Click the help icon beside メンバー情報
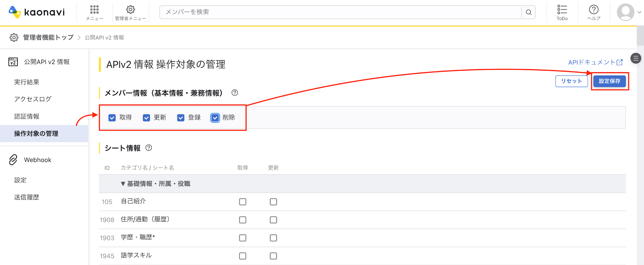The image size is (644, 265). (235, 93)
